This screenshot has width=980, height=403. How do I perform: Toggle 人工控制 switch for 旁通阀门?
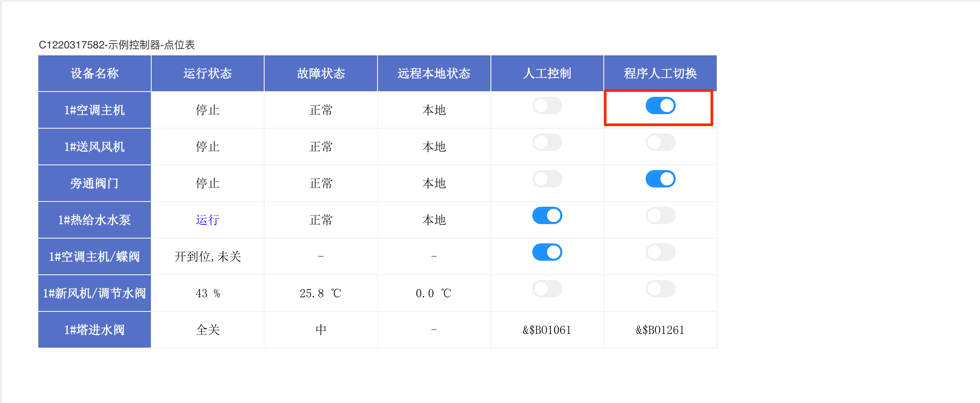pos(547,179)
